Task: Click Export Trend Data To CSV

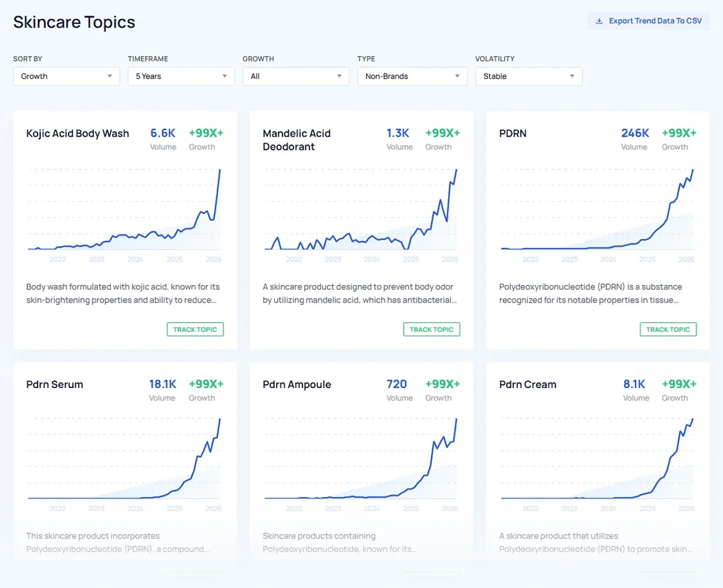Action: pos(648,20)
